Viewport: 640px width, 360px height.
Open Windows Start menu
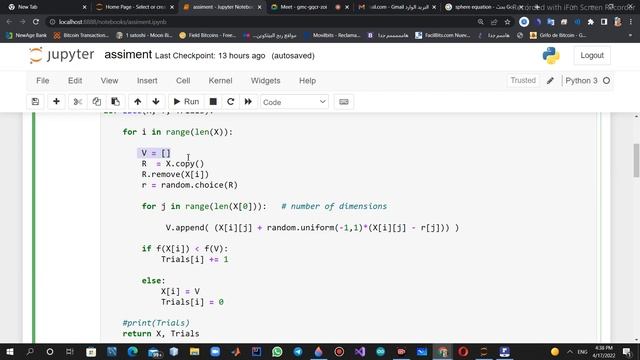click(x=9, y=351)
